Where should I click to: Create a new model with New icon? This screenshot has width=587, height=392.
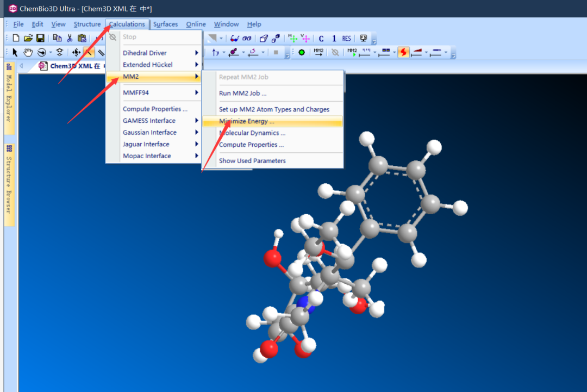click(x=16, y=38)
